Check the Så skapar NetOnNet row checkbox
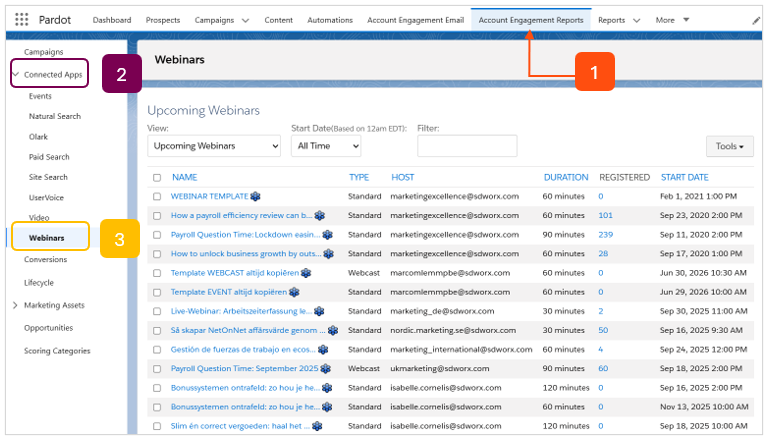The image size is (767, 439). coord(157,331)
